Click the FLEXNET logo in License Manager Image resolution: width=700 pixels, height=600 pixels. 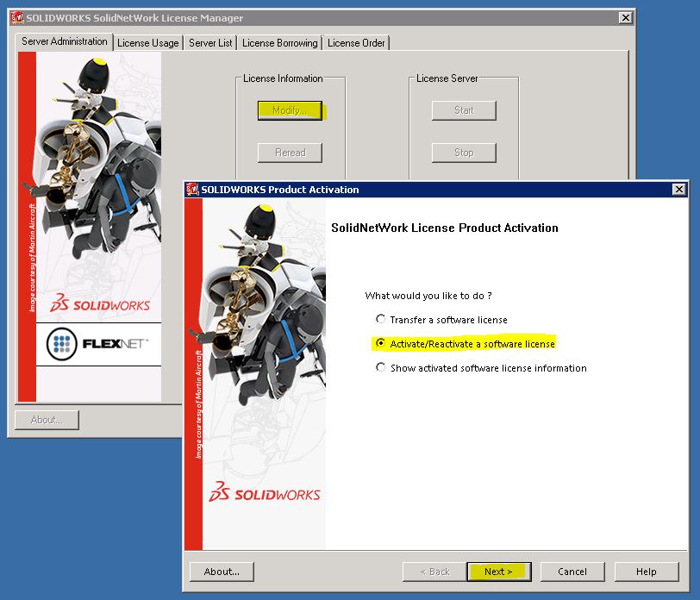(x=97, y=344)
